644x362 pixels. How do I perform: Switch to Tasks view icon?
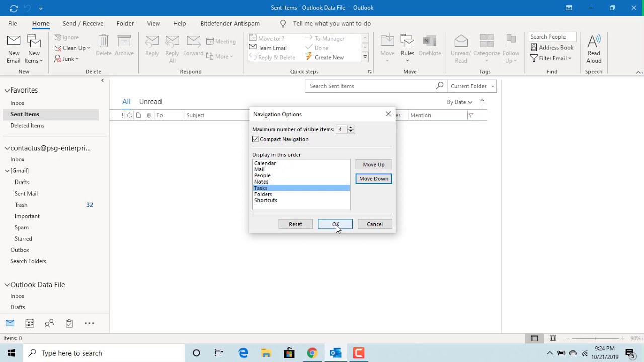coord(69,323)
